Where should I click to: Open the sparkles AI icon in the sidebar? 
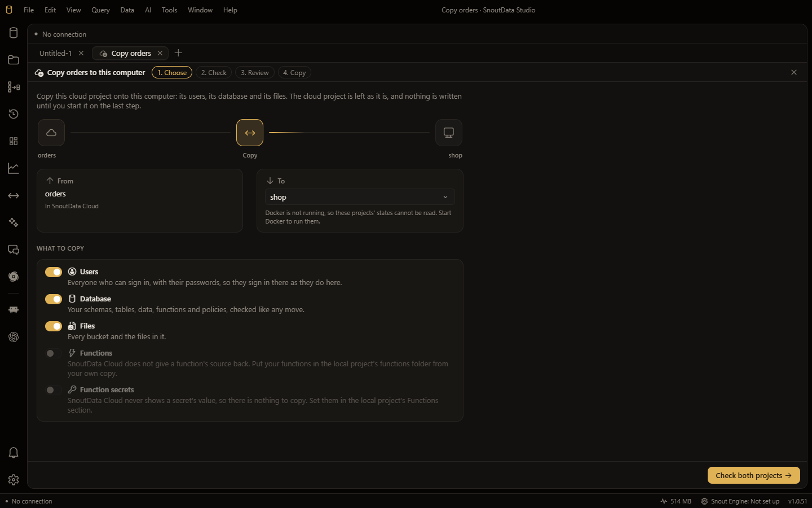pos(14,222)
